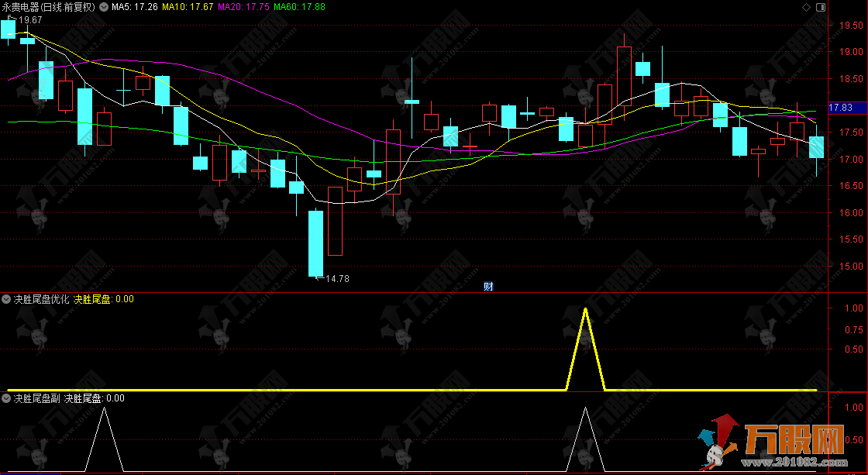Click the MA10: 17.67 label
The width and height of the screenshot is (868, 475).
(x=188, y=7)
